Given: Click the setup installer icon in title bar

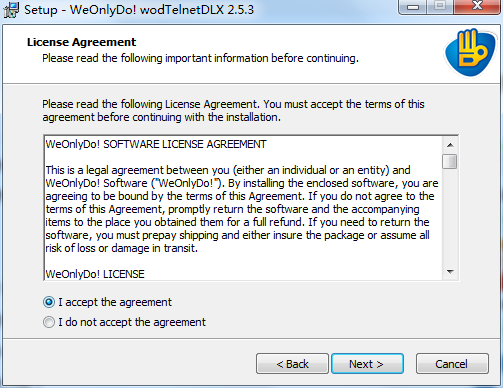Looking at the screenshot, I should click(11, 10).
